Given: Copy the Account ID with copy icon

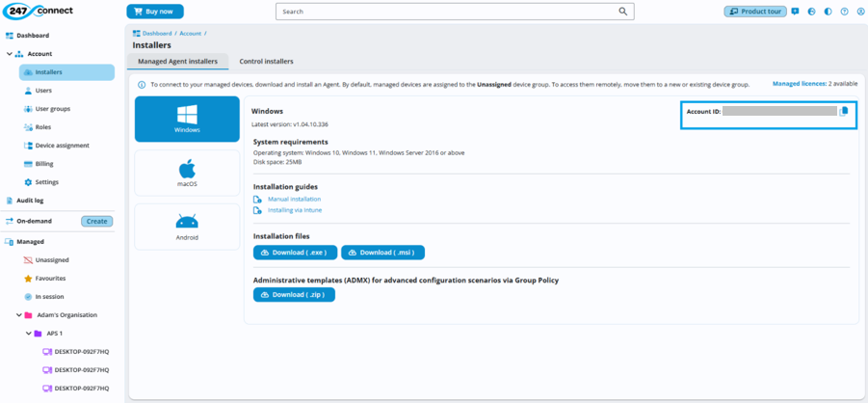Looking at the screenshot, I should tap(844, 112).
